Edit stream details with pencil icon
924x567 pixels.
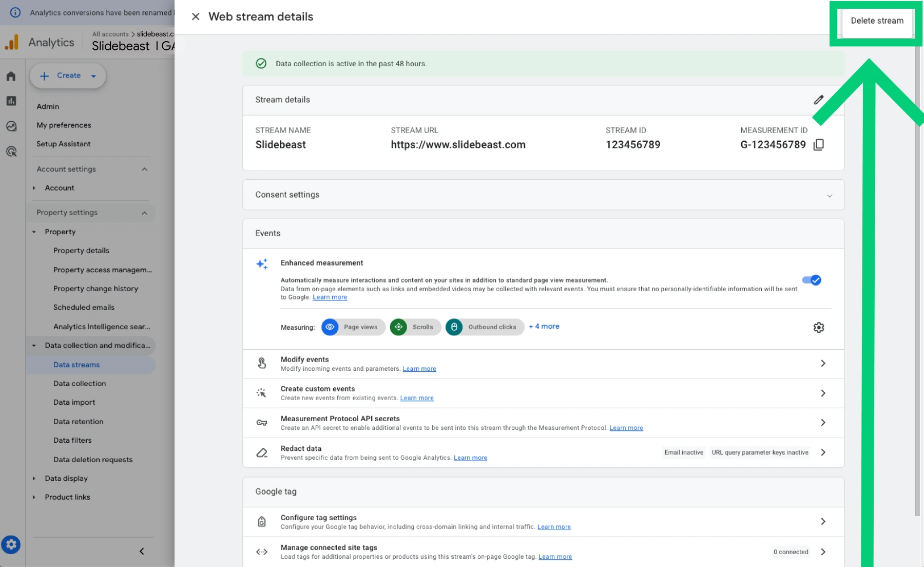click(x=819, y=100)
